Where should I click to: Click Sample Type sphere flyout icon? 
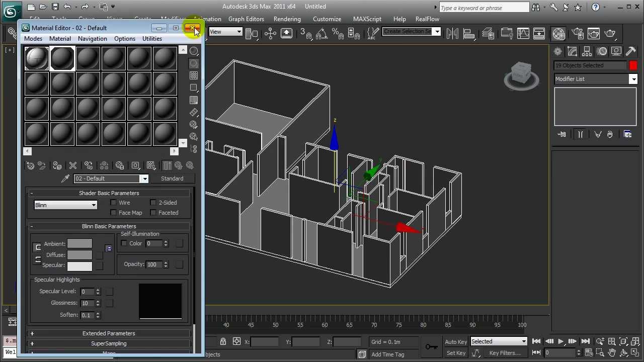tap(194, 51)
